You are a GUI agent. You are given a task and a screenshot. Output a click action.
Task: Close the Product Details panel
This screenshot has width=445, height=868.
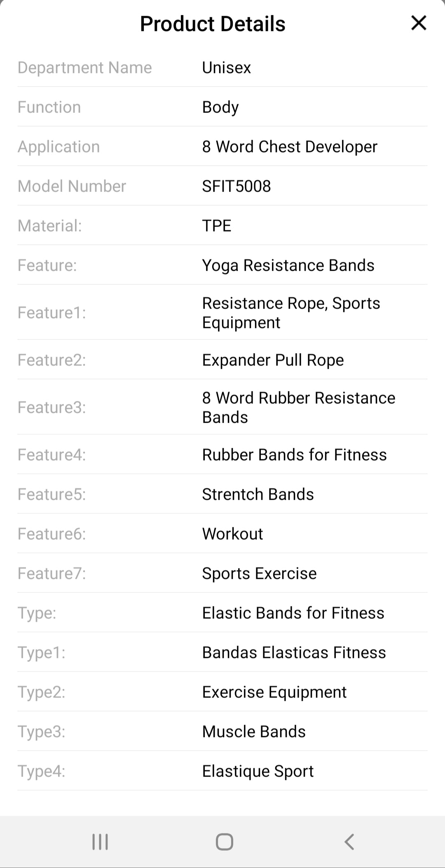(x=419, y=23)
